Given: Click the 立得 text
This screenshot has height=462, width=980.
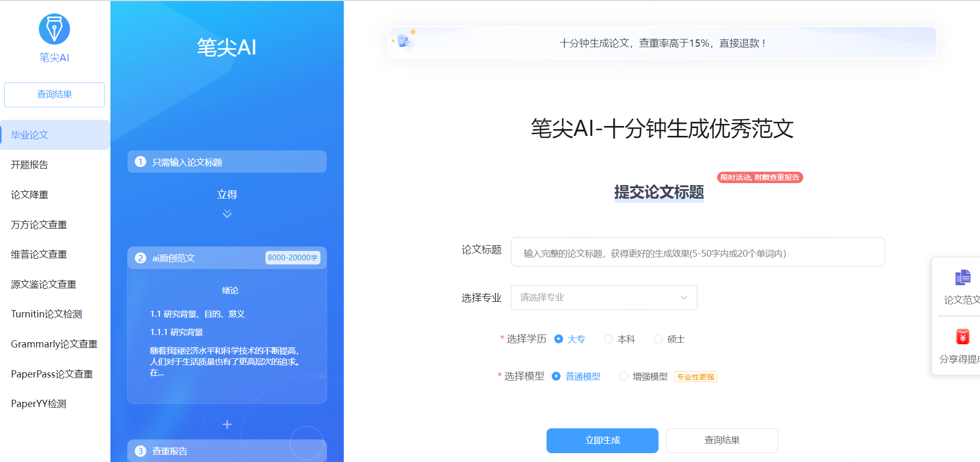Looking at the screenshot, I should click(227, 194).
